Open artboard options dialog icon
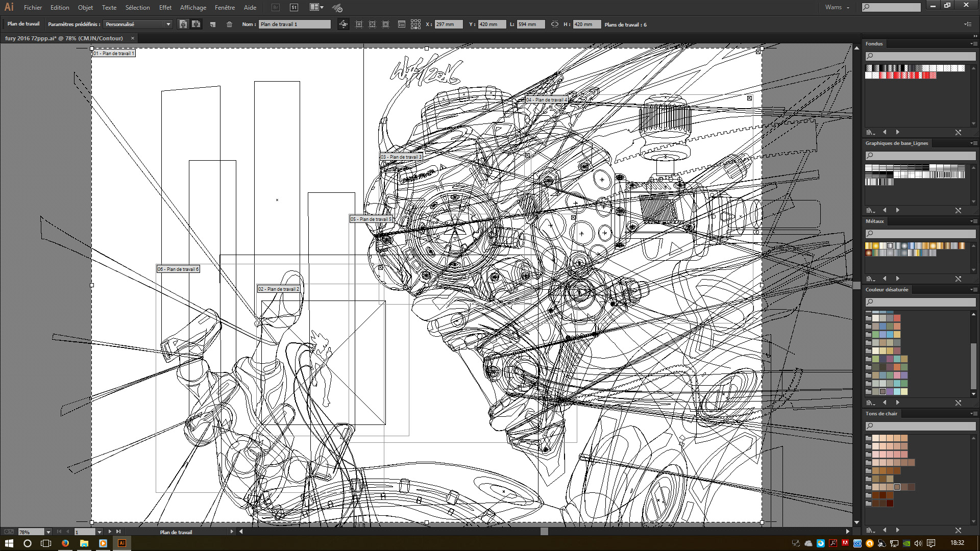The width and height of the screenshot is (980, 551). click(x=402, y=24)
